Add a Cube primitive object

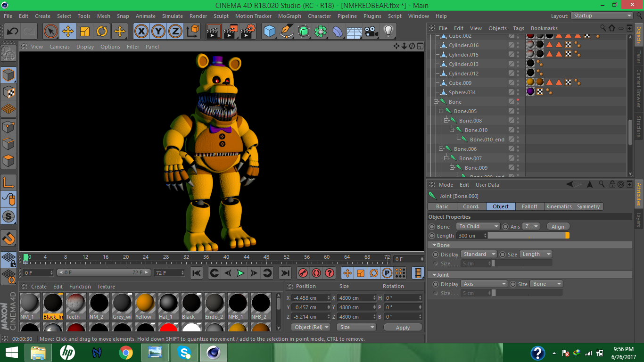pos(269,32)
